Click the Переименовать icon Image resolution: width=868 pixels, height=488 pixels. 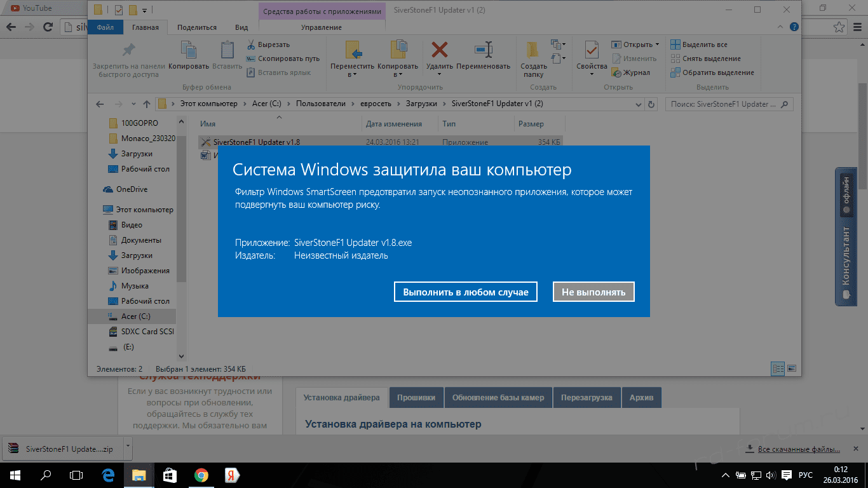(484, 50)
